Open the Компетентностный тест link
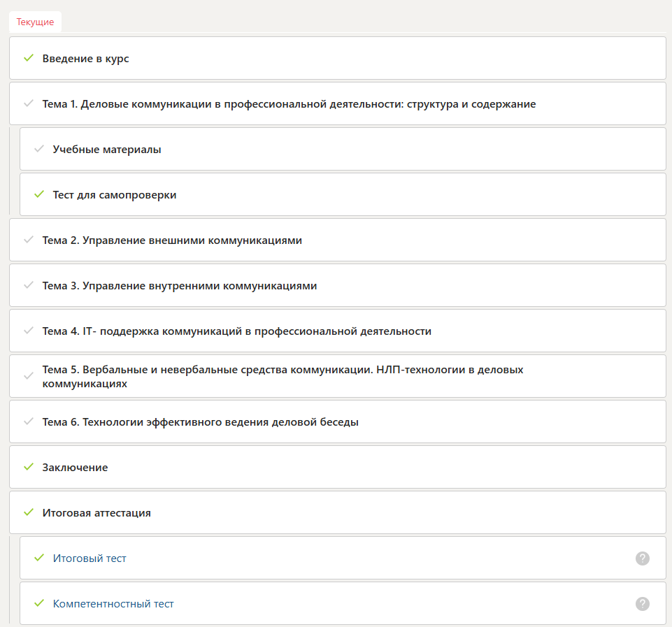Image resolution: width=672 pixels, height=627 pixels. [x=113, y=604]
